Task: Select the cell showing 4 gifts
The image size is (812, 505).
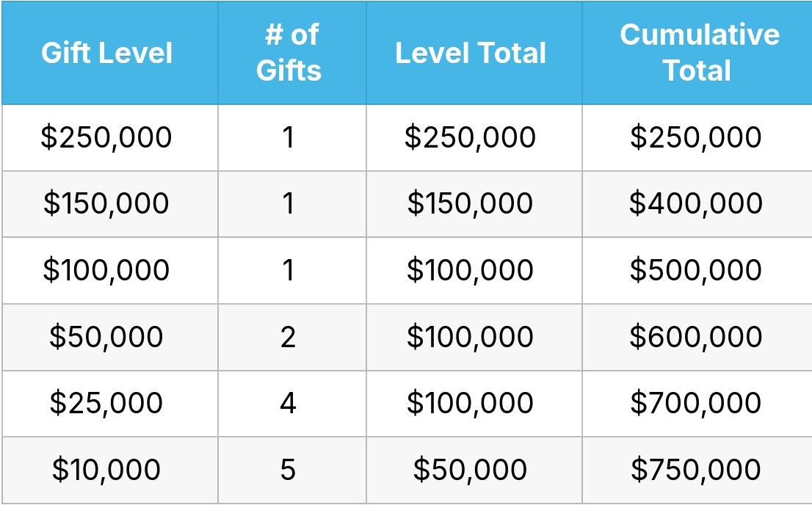Action: [x=289, y=403]
